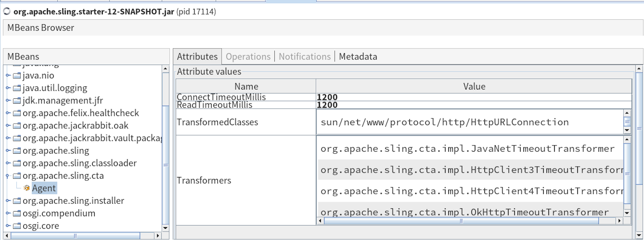Click the org.apache.jackrabbit.oak folder icon
The width and height of the screenshot is (644, 240).
pyautogui.click(x=17, y=126)
